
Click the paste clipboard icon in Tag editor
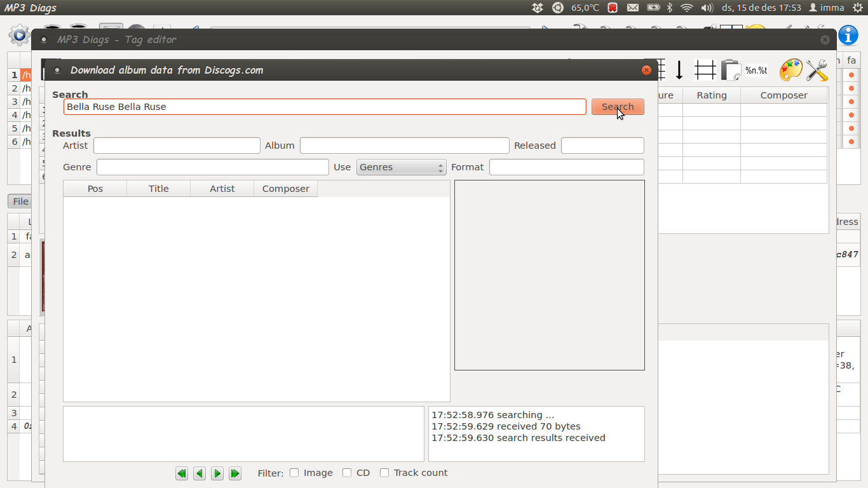pyautogui.click(x=731, y=70)
